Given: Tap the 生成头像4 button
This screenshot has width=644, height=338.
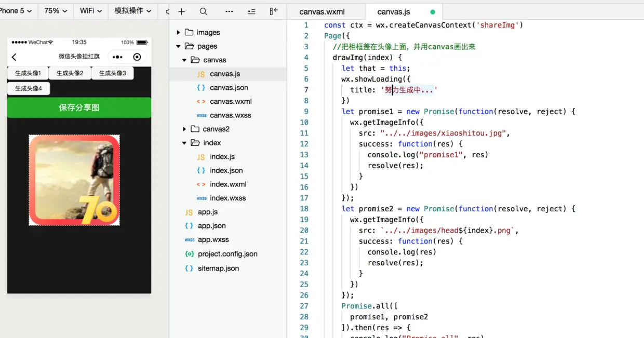Looking at the screenshot, I should (29, 88).
